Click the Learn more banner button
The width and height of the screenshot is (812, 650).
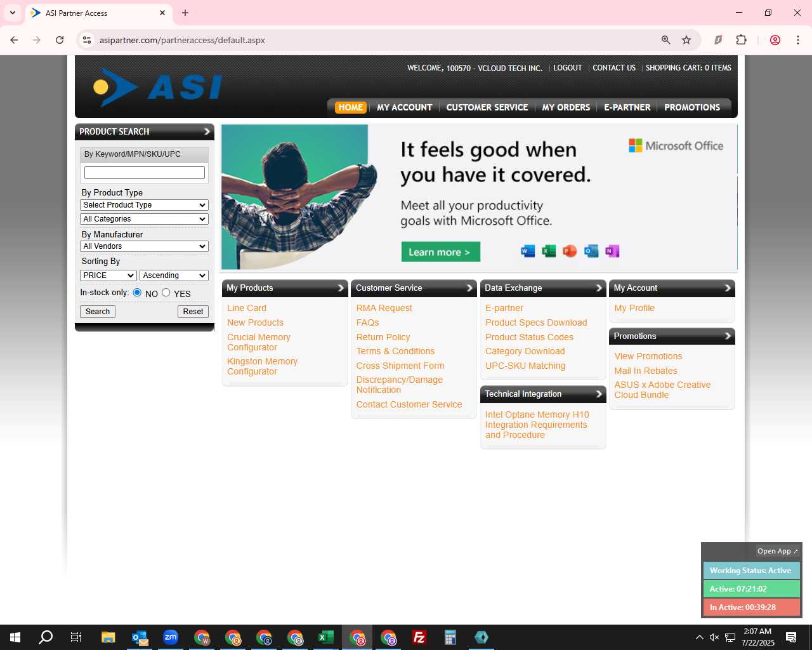440,252
